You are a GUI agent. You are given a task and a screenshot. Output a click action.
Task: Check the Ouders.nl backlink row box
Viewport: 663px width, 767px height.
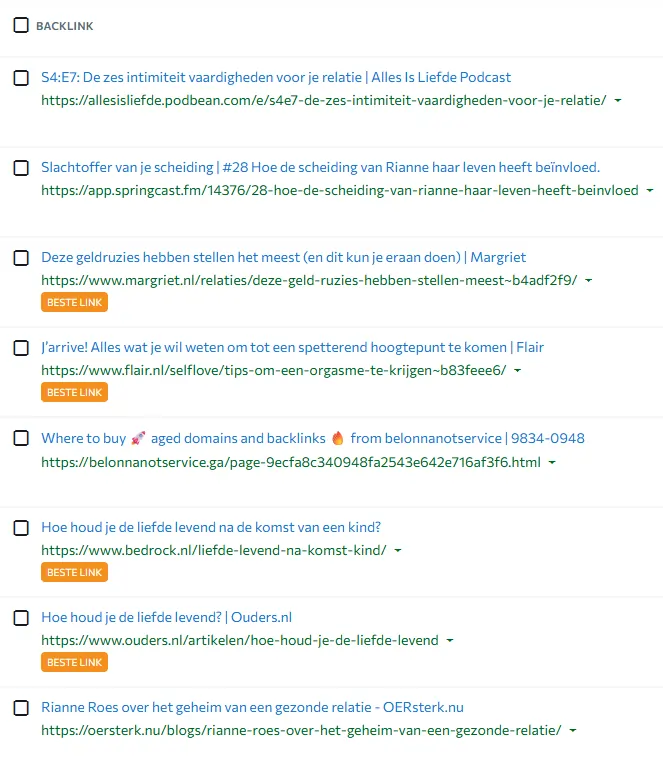click(21, 618)
